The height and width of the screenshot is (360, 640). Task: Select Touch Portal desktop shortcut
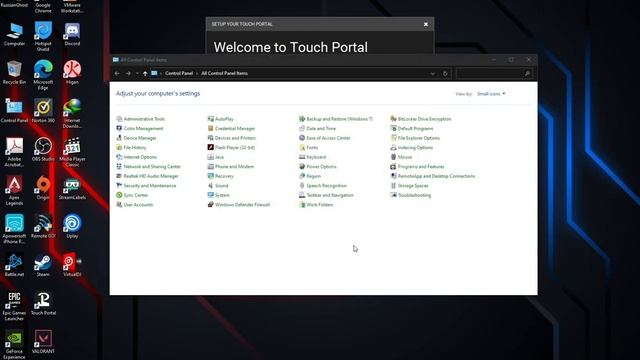click(43, 304)
